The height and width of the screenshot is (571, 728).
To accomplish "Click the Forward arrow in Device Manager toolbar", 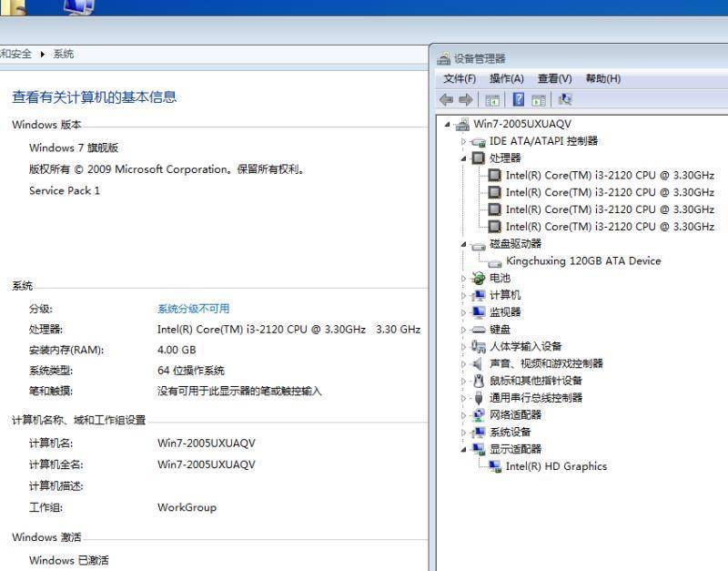I will click(x=466, y=99).
